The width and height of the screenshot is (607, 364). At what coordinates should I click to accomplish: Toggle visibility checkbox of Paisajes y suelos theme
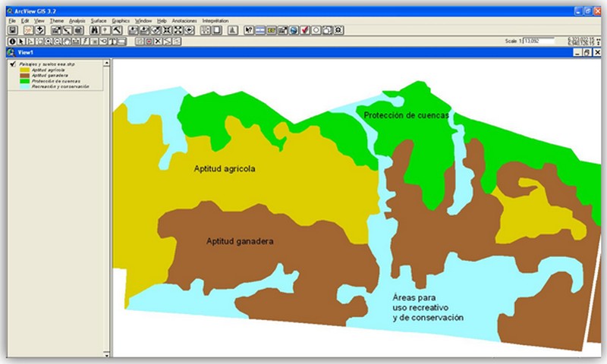pos(13,65)
